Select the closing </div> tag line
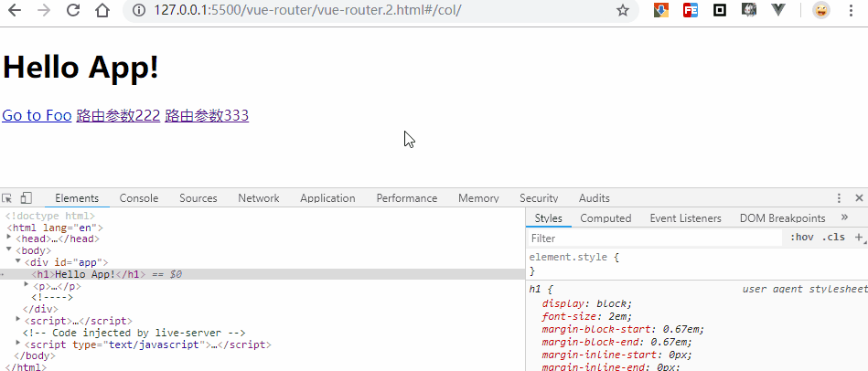This screenshot has height=371, width=868. 40,309
